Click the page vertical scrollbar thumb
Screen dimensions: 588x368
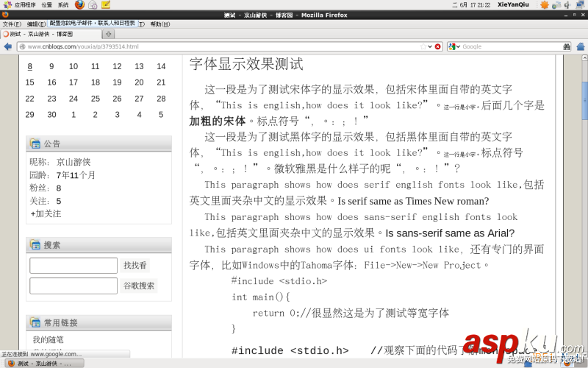[x=584, y=101]
